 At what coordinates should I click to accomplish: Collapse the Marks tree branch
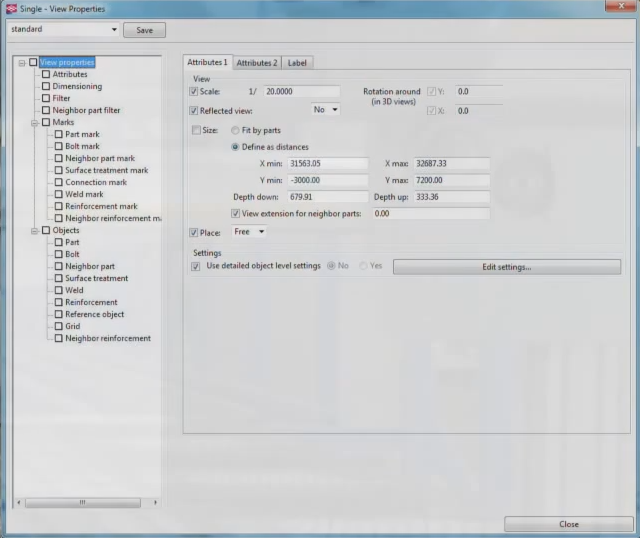(33, 122)
